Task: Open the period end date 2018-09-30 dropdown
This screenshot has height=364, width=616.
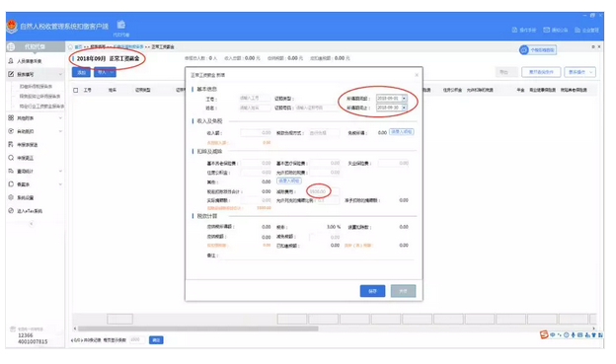Action: (x=405, y=108)
